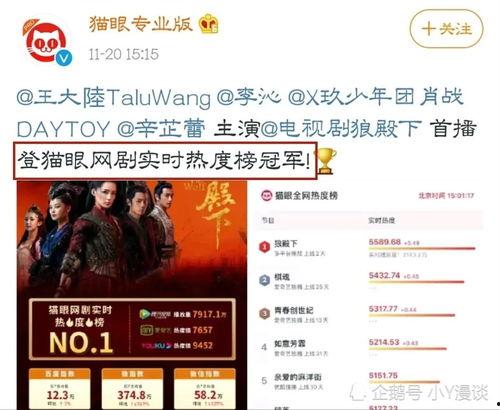Screen dimensions: 500x410
Task: Open the @电视剧狼殿下 mention link
Action: click(341, 129)
